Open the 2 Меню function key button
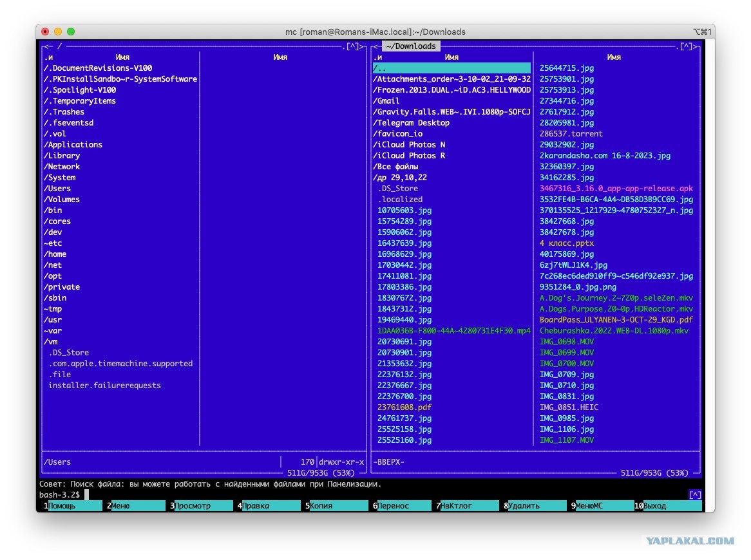This screenshot has height=560, width=751. click(135, 505)
